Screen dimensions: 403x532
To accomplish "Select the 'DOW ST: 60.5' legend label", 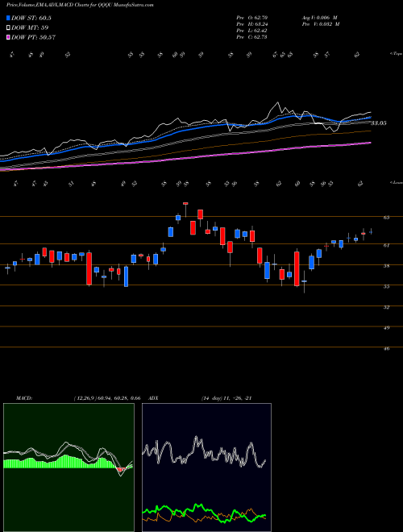I will pyautogui.click(x=31, y=18).
